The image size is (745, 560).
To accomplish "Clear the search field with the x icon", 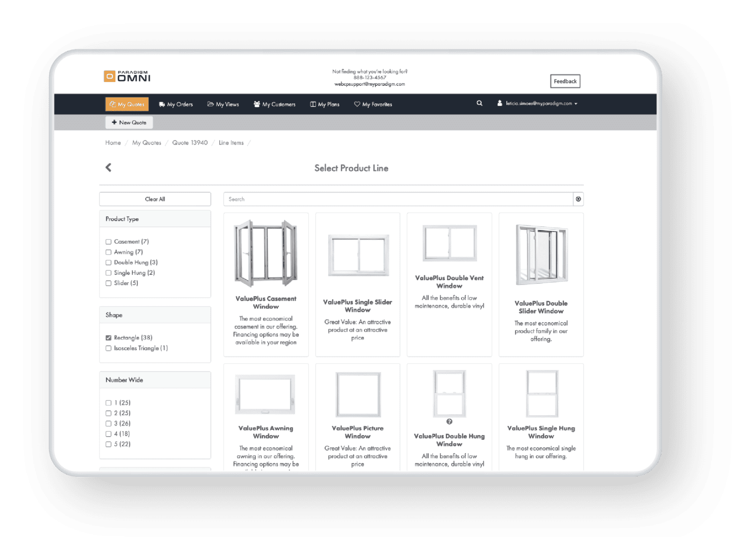I will [578, 199].
